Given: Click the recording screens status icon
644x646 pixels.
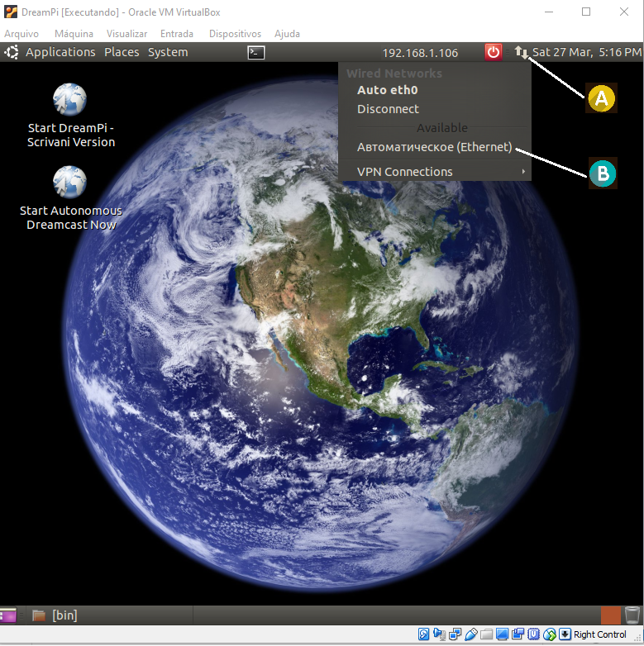Looking at the screenshot, I should (x=518, y=634).
